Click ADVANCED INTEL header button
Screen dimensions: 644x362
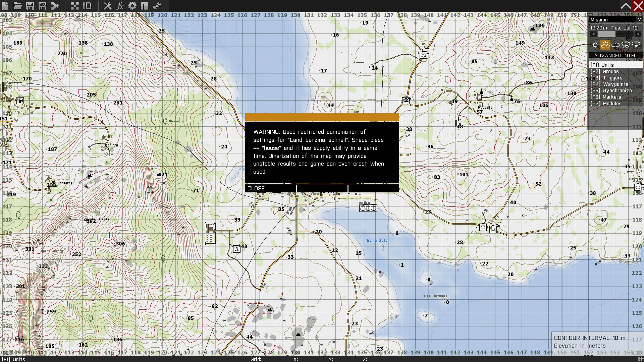[x=615, y=56]
